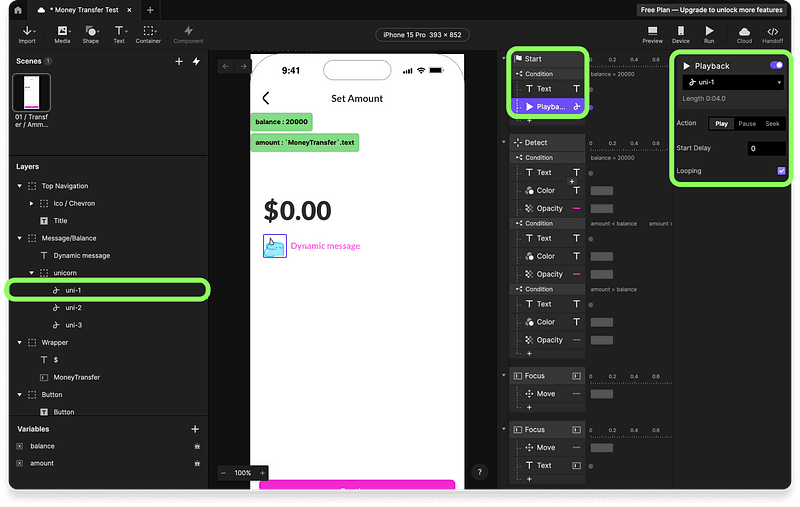Select the Play action
The width and height of the screenshot is (800, 507).
[721, 123]
